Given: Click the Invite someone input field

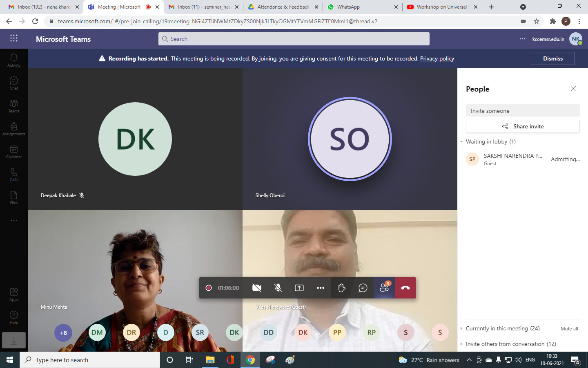Looking at the screenshot, I should (x=522, y=111).
